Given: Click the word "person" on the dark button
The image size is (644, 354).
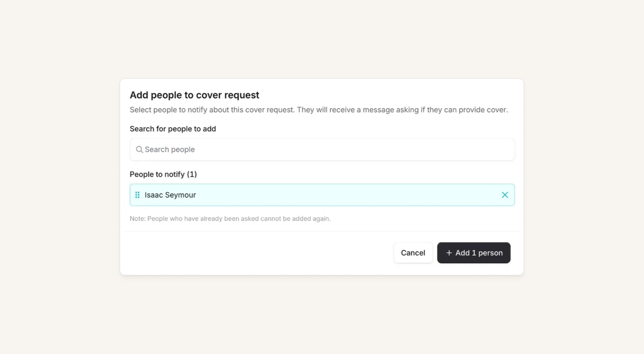Looking at the screenshot, I should click(x=490, y=253).
